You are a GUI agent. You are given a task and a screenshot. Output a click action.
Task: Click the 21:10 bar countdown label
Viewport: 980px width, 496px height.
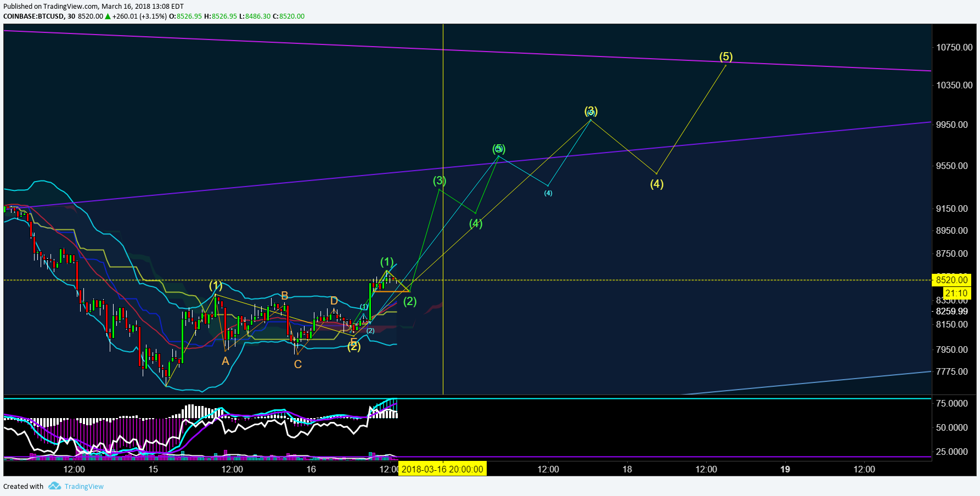click(x=956, y=294)
